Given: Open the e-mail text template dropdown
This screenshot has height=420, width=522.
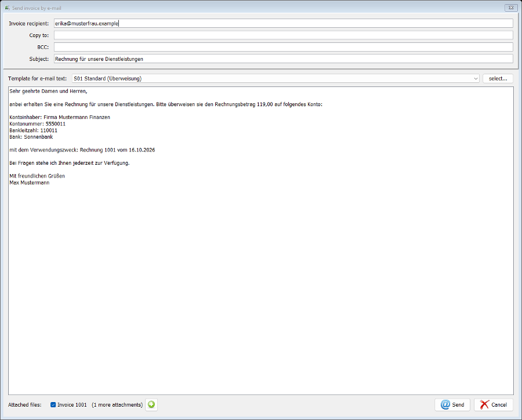Looking at the screenshot, I should [x=275, y=78].
